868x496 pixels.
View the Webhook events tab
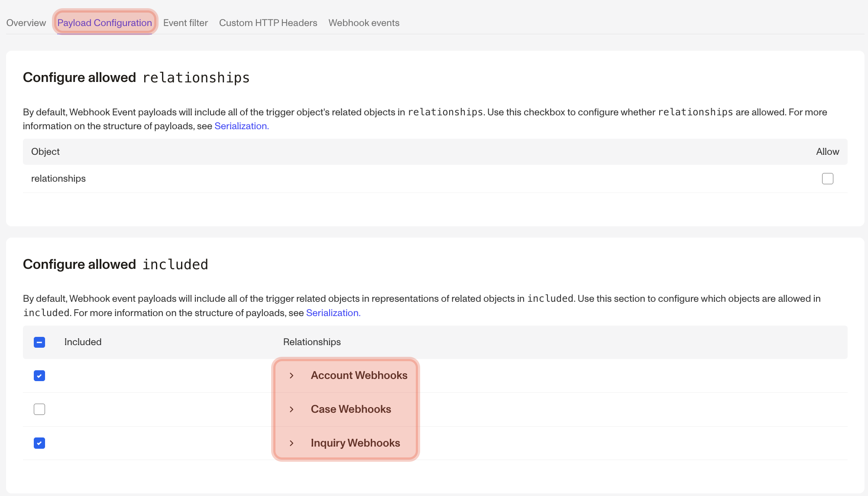click(x=363, y=23)
